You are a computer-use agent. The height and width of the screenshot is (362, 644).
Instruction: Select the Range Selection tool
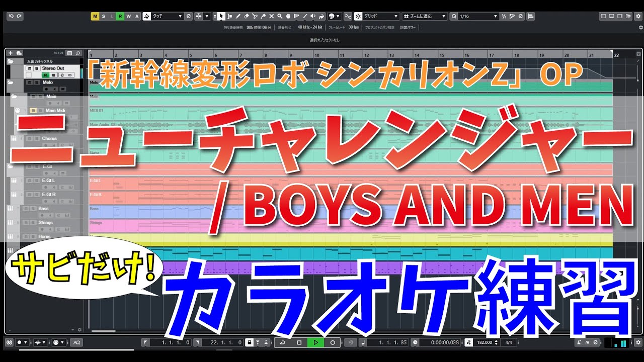[229, 16]
